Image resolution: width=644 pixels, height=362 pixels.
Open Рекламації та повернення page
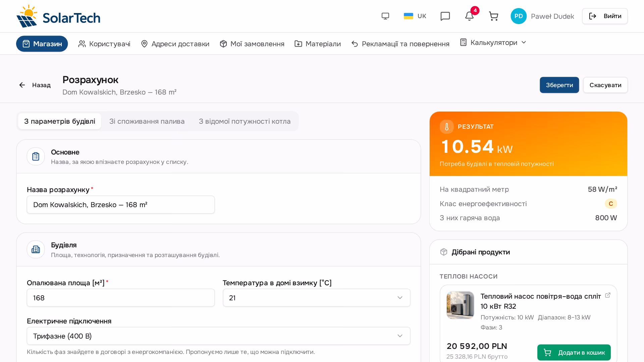click(x=400, y=44)
